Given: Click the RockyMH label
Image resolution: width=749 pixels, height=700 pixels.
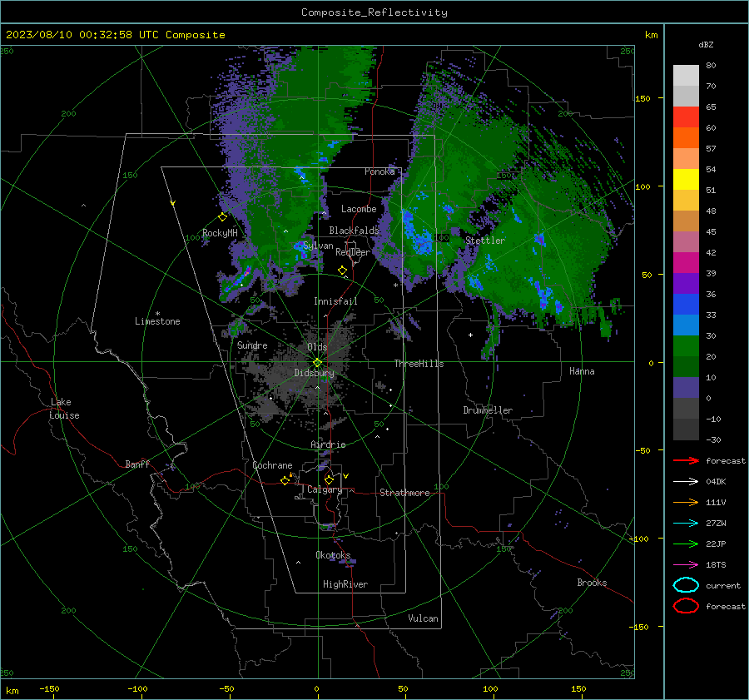Looking at the screenshot, I should [220, 233].
